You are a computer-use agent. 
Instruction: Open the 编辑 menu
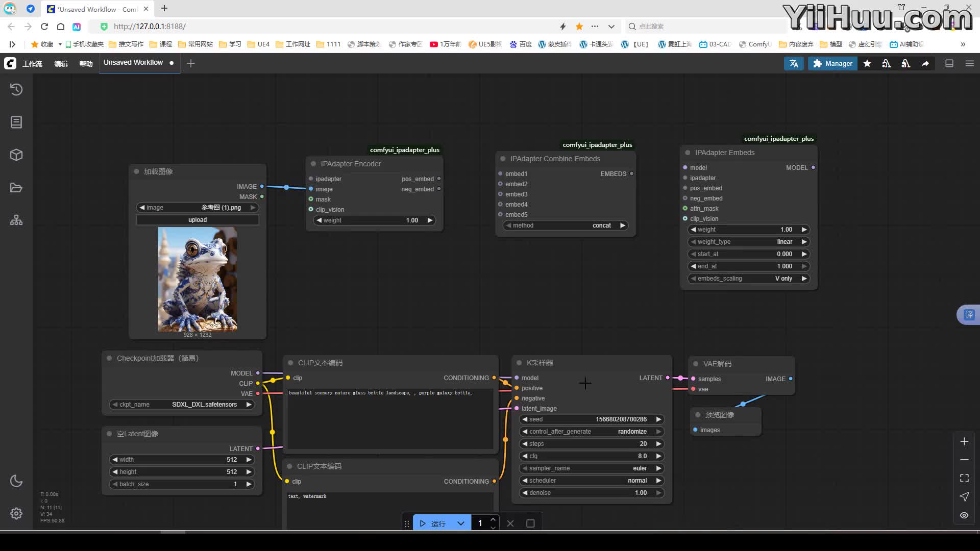pos(61,64)
